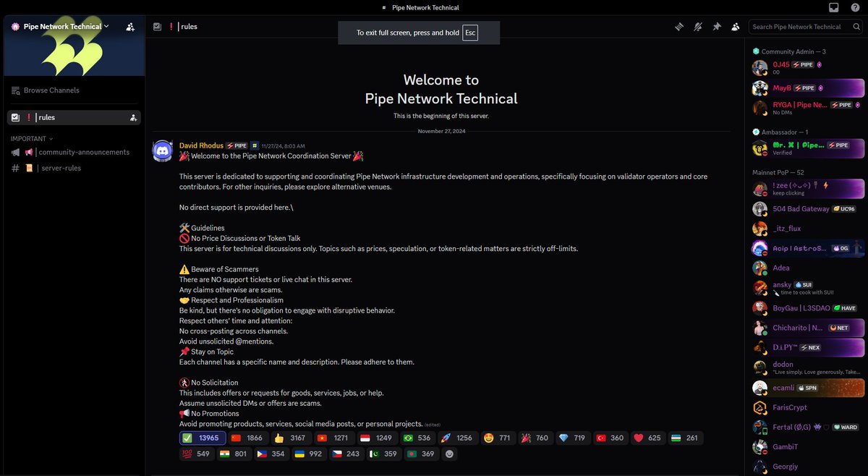
Task: Toggle the China flag reaction 1866
Action: coord(247,438)
